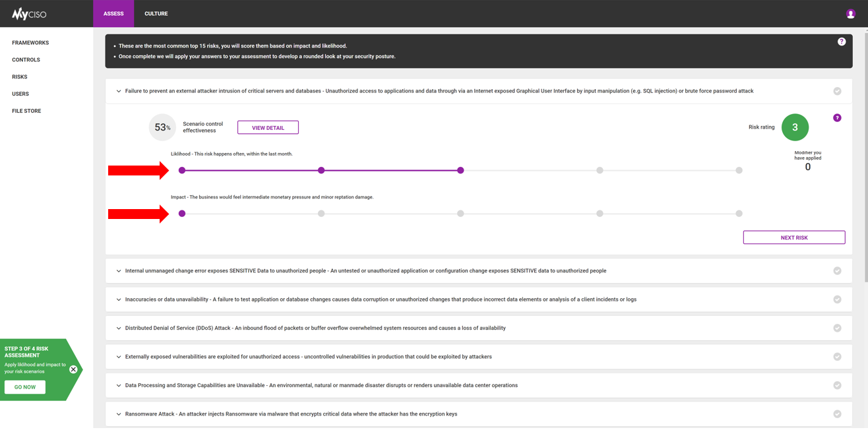Click the green risk rating 3 circle
The width and height of the screenshot is (868, 434).
(795, 127)
